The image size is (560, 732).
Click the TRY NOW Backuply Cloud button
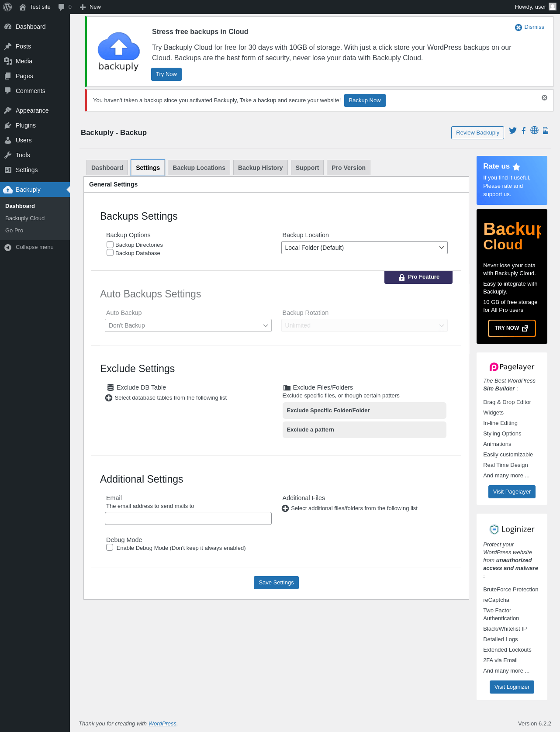tap(512, 328)
